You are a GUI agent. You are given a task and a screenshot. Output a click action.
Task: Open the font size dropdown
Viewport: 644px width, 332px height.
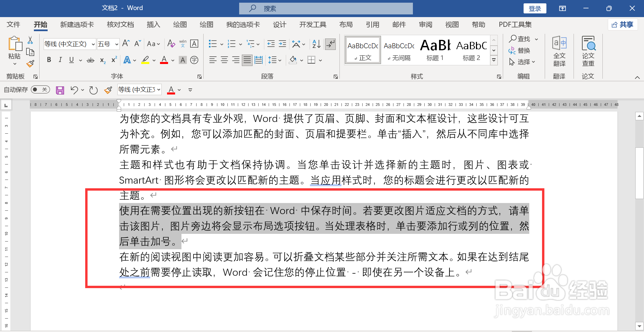point(117,44)
